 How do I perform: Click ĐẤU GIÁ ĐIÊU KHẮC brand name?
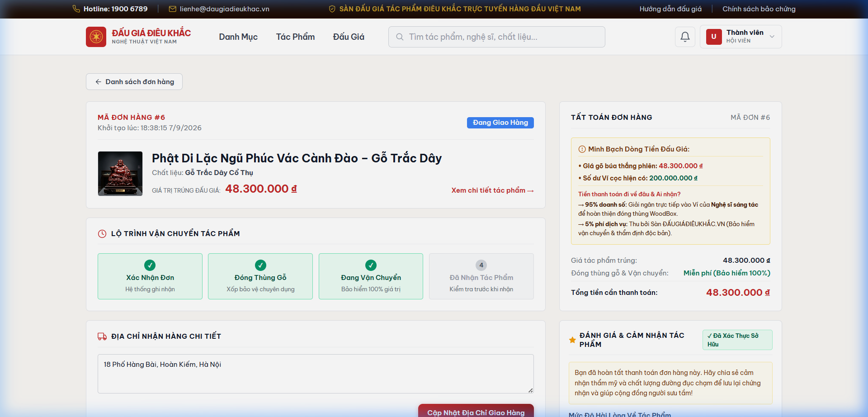pyautogui.click(x=151, y=33)
